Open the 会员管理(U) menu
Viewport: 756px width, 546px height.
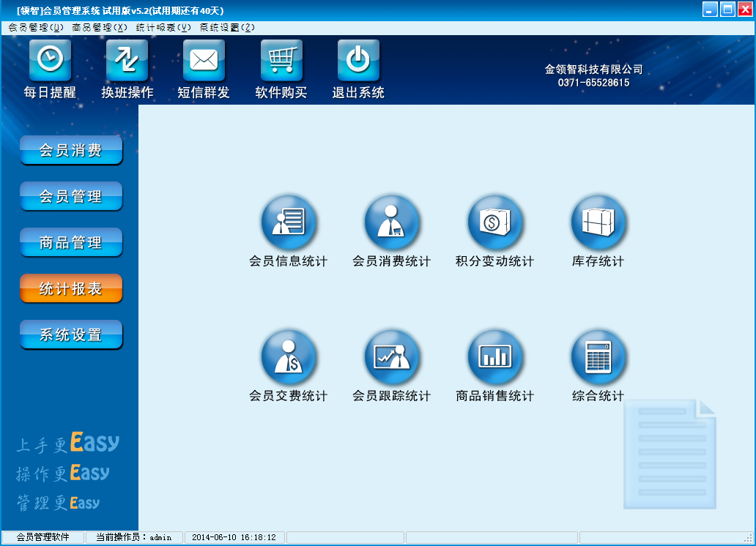coord(36,28)
